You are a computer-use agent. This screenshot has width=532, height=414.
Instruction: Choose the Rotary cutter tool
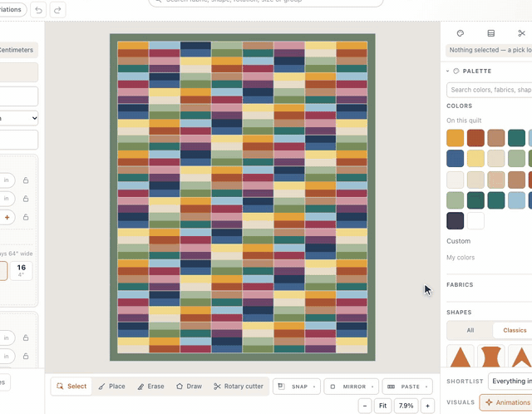coord(239,387)
